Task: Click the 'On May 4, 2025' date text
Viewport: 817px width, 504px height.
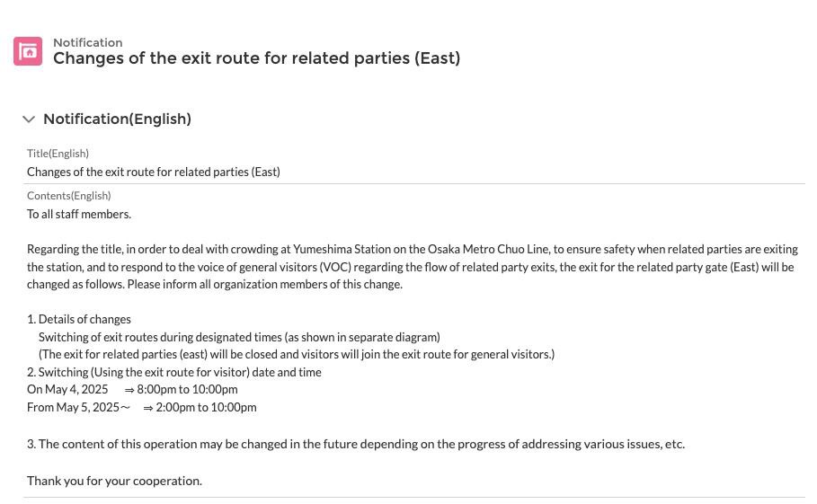Action: tap(67, 389)
